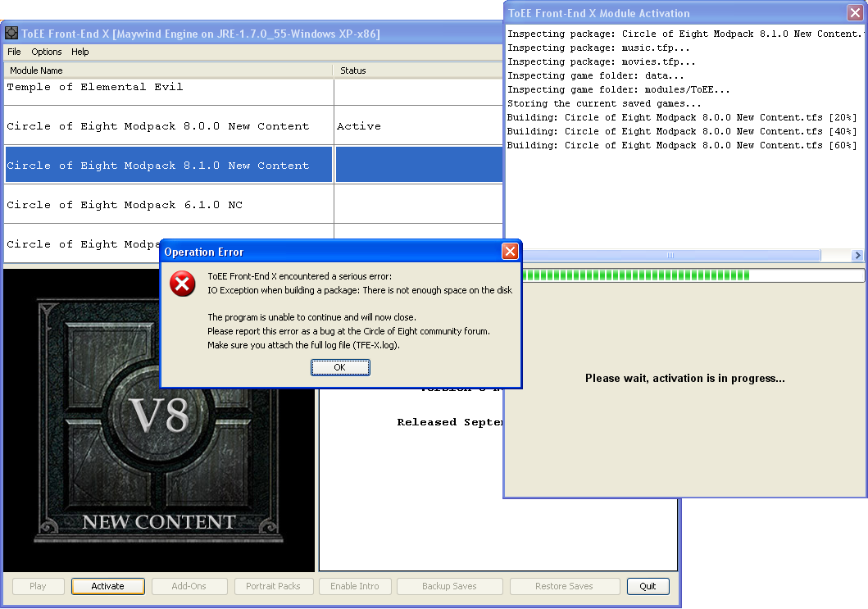The image size is (868, 609).
Task: Click the V8 New Content cover image
Action: [159, 426]
